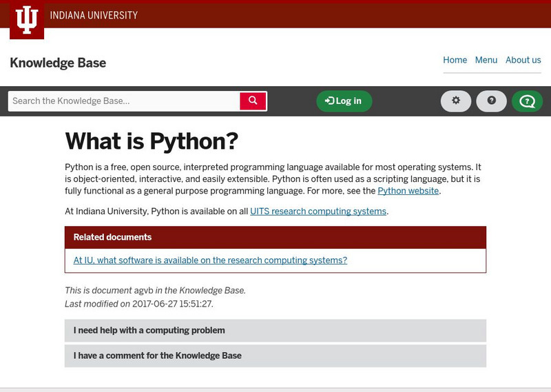Click the red search magnifier button
The width and height of the screenshot is (551, 392).
[x=253, y=101]
